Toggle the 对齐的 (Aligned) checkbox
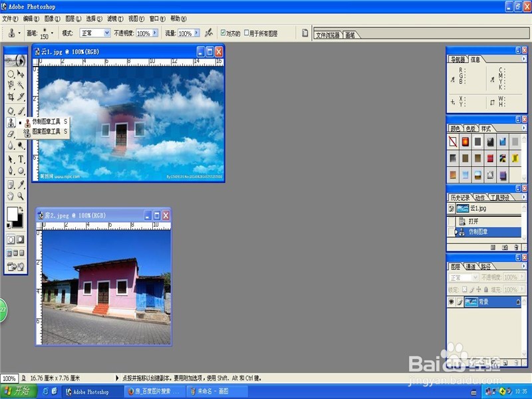This screenshot has width=532, height=399. click(223, 33)
